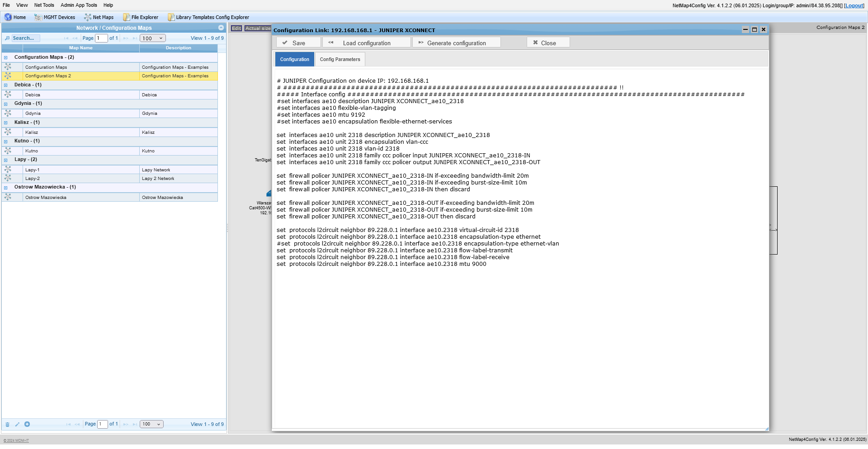Screen dimensions: 868x449
Task: Switch to Config Parameters tab
Action: (340, 59)
